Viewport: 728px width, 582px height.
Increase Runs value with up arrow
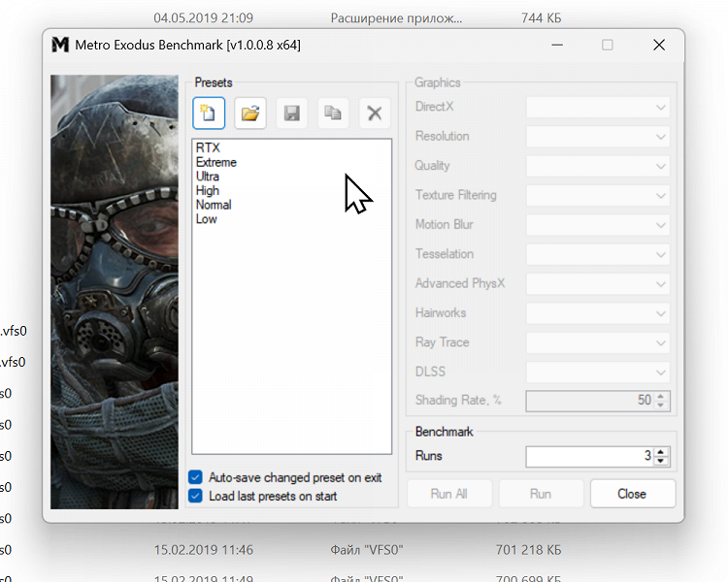pyautogui.click(x=661, y=452)
